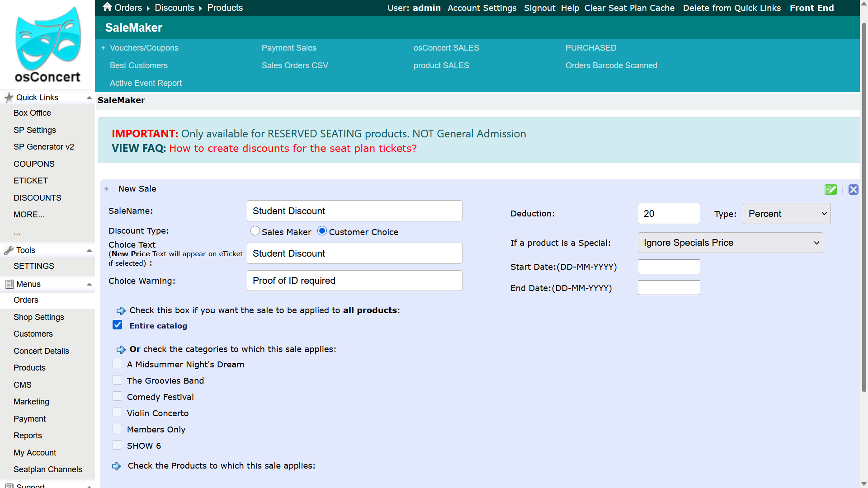Click the blue cancel X icon

point(854,190)
